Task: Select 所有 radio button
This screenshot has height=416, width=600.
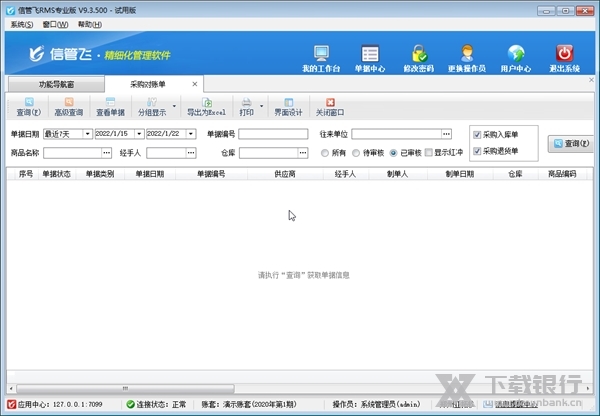Action: 325,153
